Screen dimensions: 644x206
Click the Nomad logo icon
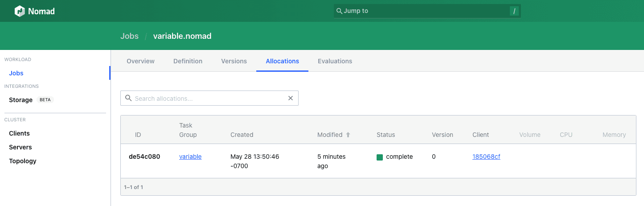20,11
